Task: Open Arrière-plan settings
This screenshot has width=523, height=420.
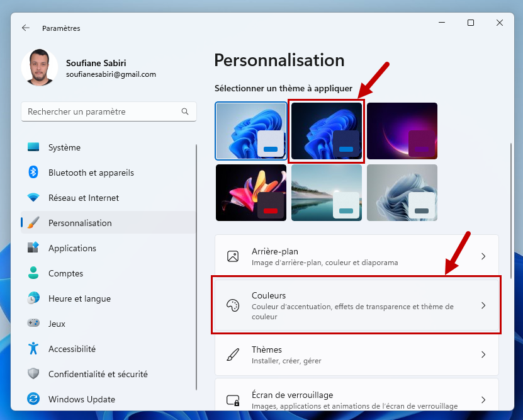Action: tap(357, 256)
